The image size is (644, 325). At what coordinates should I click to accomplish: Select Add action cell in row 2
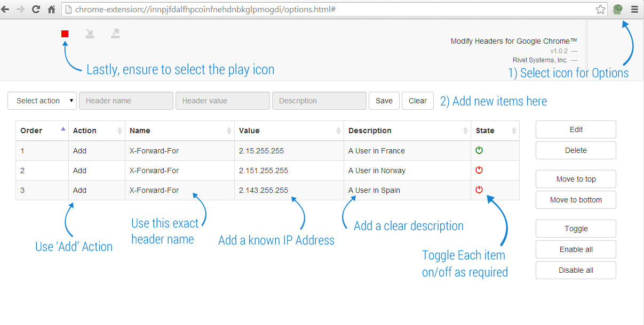click(97, 170)
